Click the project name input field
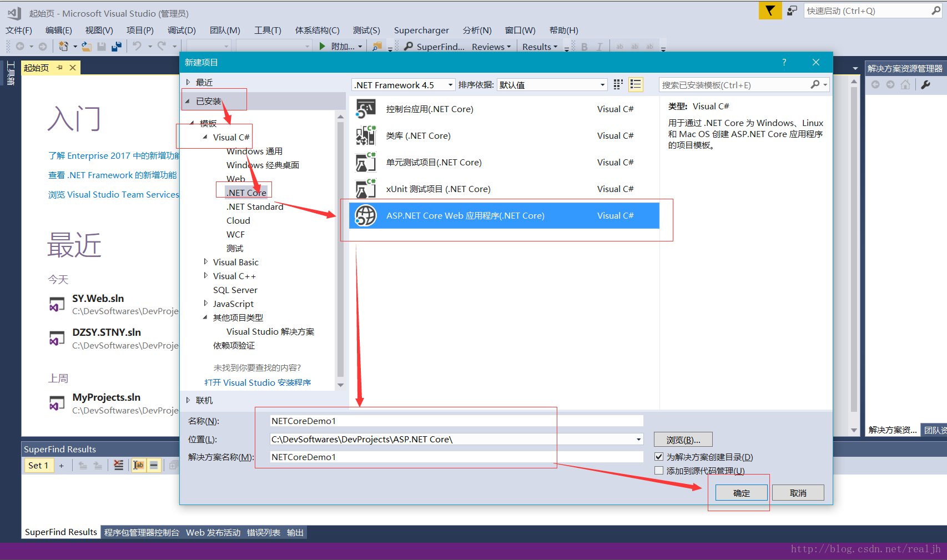 coord(456,421)
